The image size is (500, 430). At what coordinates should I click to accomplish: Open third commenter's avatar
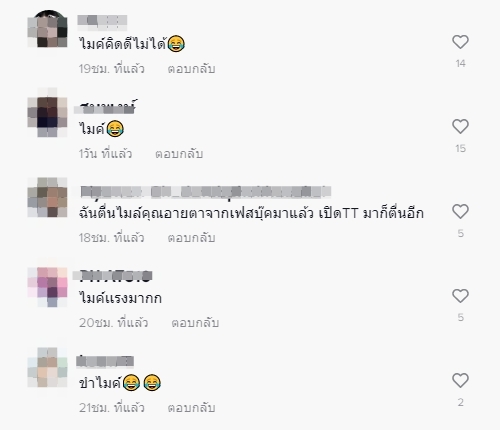click(47, 197)
